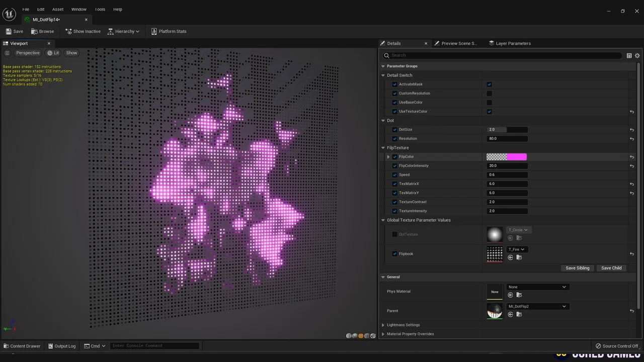Viewport: 644px width, 362px height.
Task: Click Browse to Flipbook texture in Content Browser
Action: [x=519, y=257]
